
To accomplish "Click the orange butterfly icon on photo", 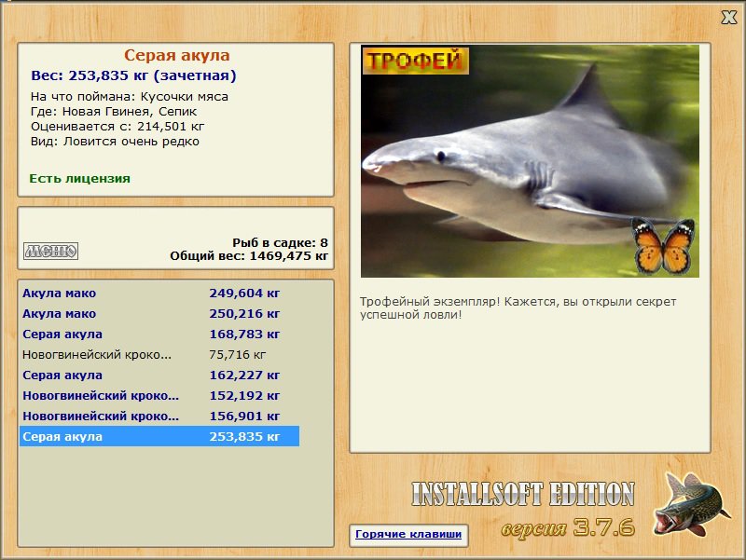I will coord(664,246).
